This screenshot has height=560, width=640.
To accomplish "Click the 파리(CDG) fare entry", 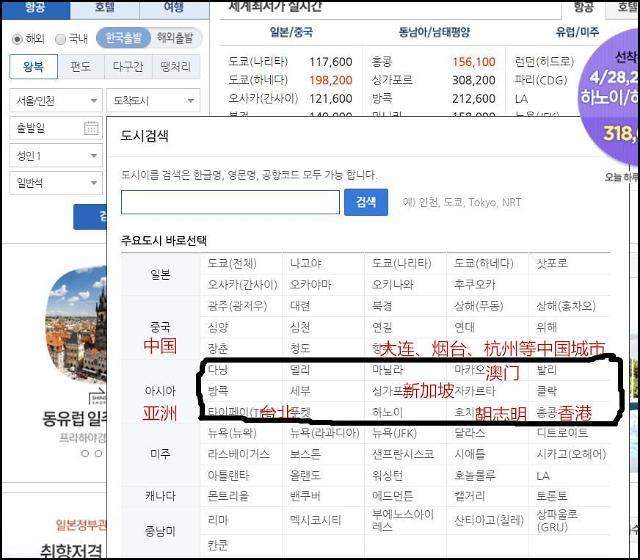I will (x=541, y=80).
